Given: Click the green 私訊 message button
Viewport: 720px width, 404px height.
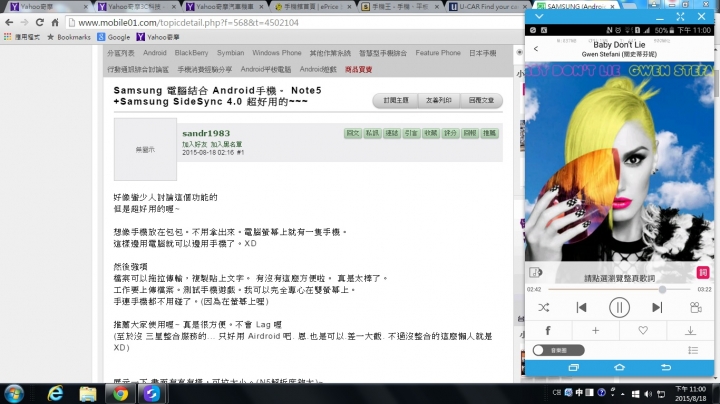Looking at the screenshot, I should pos(372,133).
